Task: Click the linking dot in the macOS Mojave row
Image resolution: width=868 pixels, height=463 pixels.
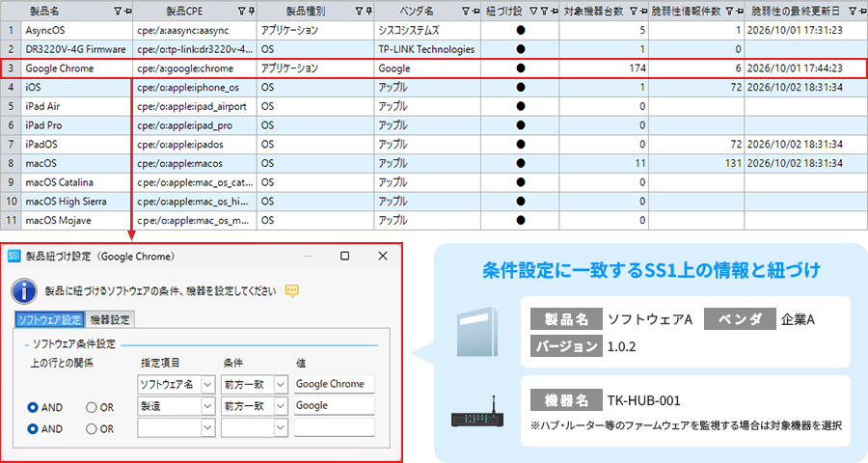Action: [521, 221]
